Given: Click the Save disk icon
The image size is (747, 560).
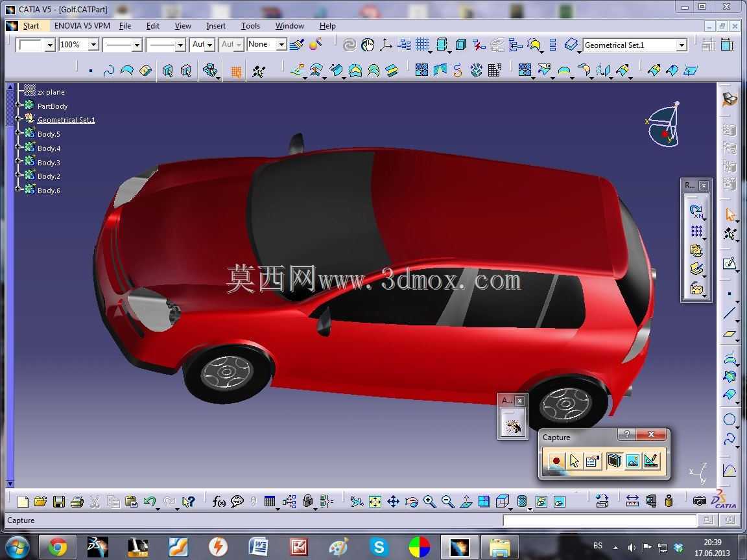Looking at the screenshot, I should 58,502.
